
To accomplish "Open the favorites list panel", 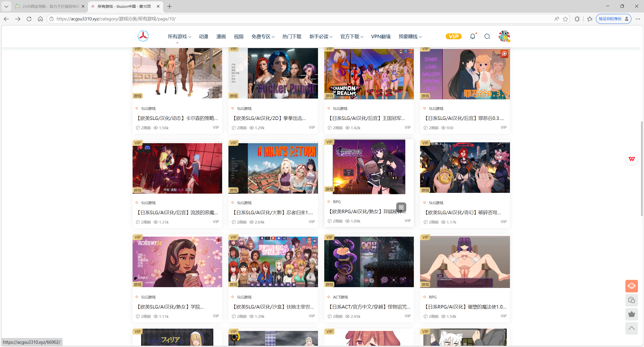I will point(590,19).
